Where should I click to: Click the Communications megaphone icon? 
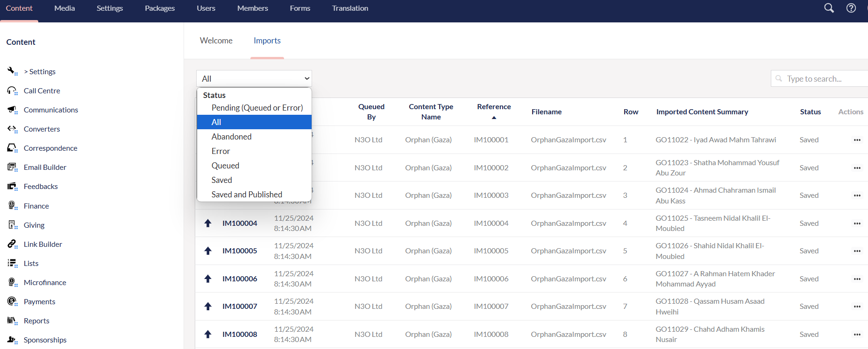click(12, 110)
